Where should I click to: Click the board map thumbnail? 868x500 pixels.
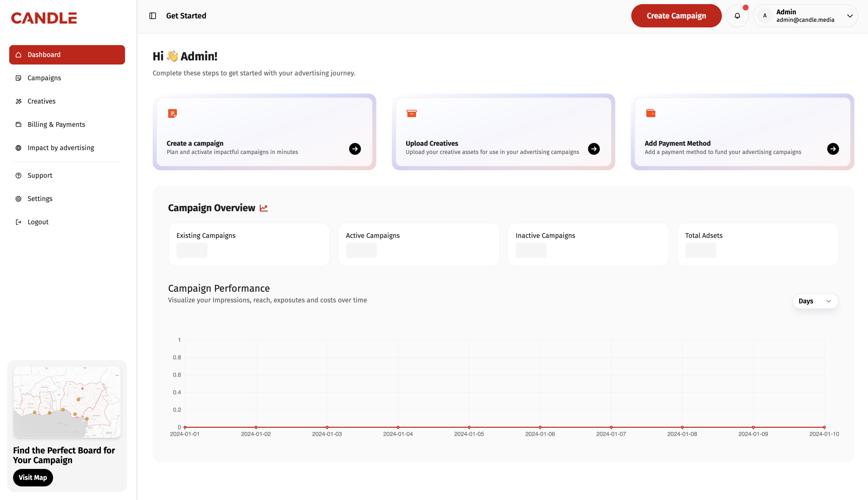67,402
